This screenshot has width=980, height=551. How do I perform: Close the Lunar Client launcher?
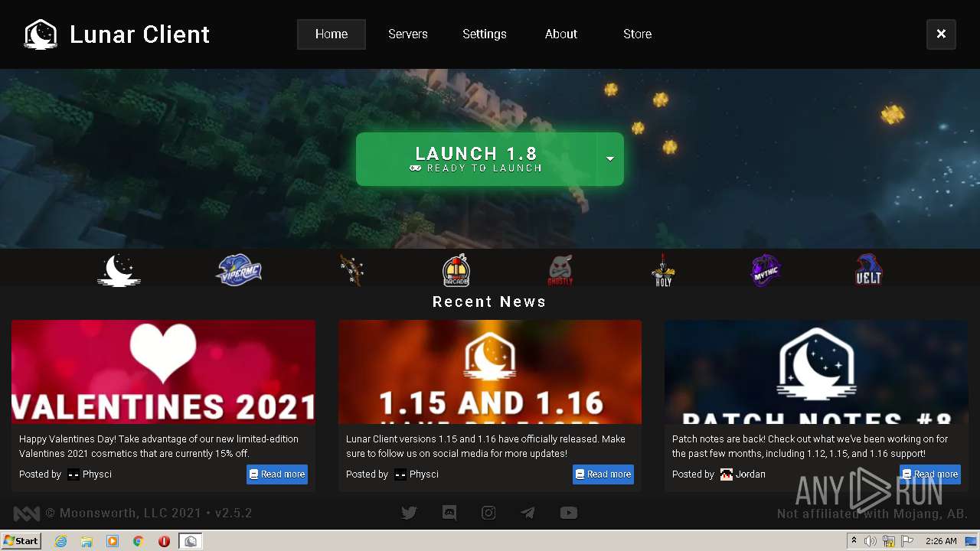point(941,34)
